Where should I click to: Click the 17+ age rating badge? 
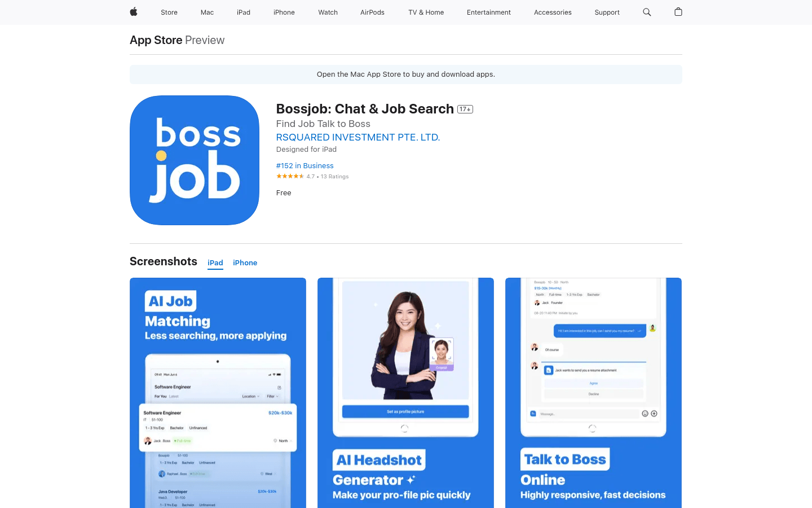click(x=465, y=109)
